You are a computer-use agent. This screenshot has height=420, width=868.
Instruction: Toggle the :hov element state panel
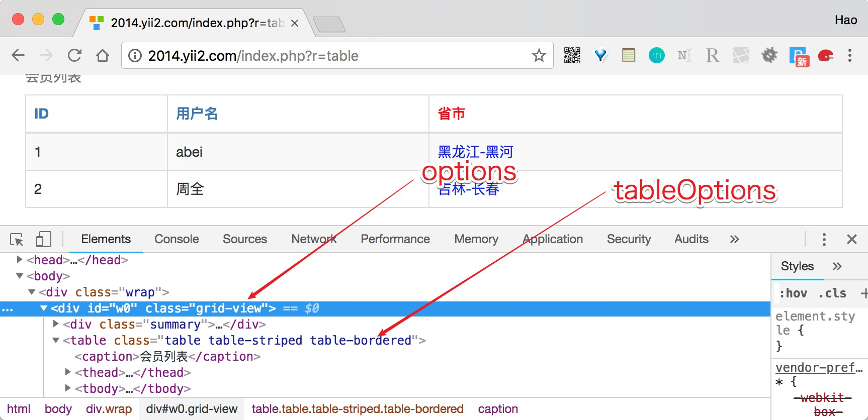click(x=794, y=293)
